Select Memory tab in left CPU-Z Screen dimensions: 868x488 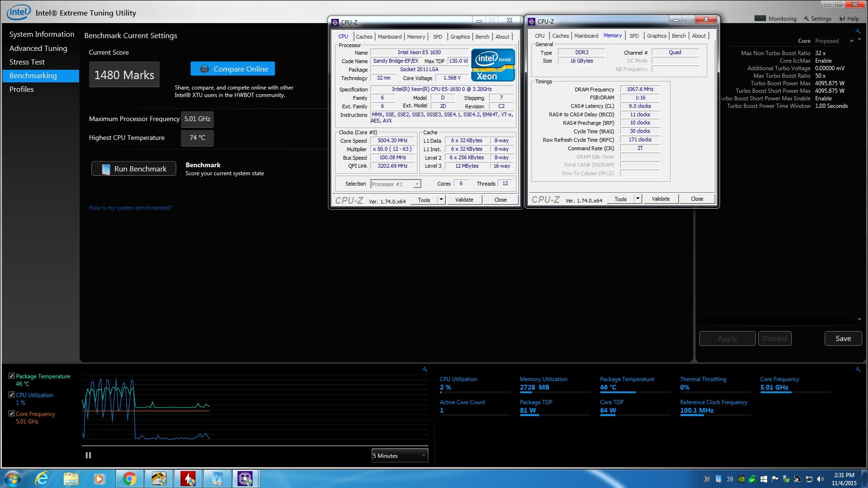(x=416, y=37)
